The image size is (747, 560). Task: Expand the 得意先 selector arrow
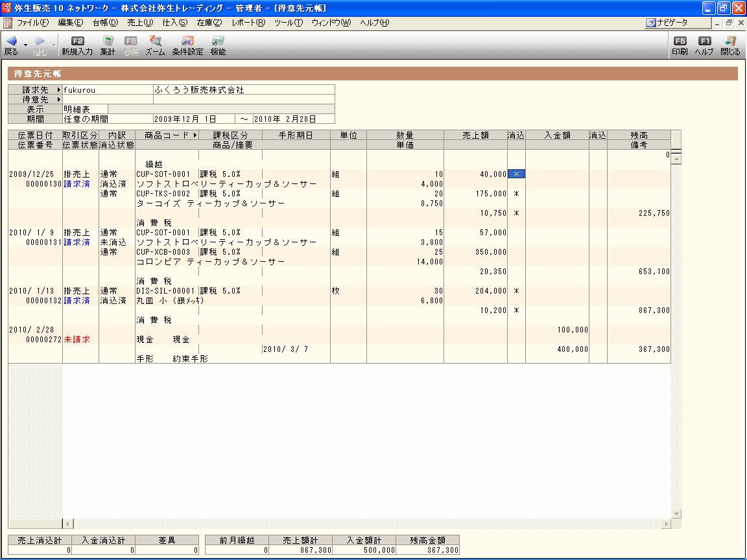coord(59,100)
